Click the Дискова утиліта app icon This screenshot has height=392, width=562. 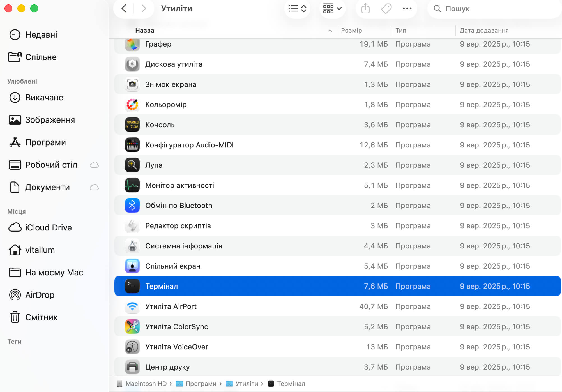tap(132, 64)
